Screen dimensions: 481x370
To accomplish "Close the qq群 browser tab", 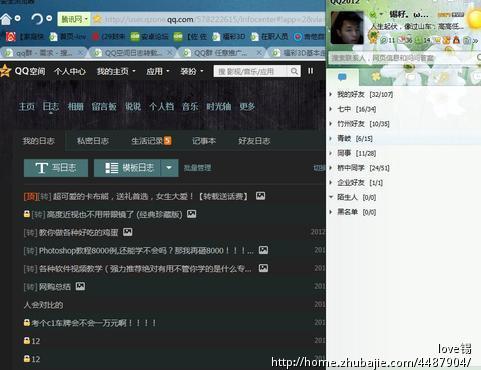I will point(81,53).
